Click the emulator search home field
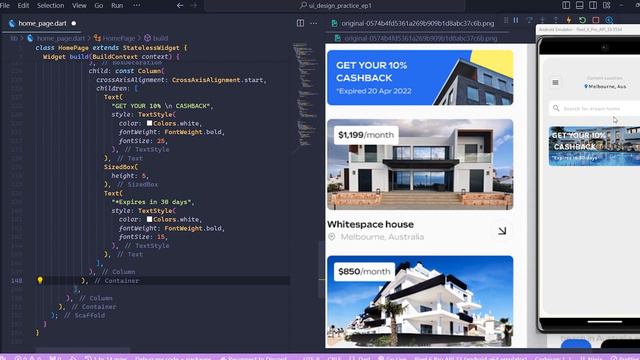Image resolution: width=640 pixels, height=360 pixels. point(594,108)
